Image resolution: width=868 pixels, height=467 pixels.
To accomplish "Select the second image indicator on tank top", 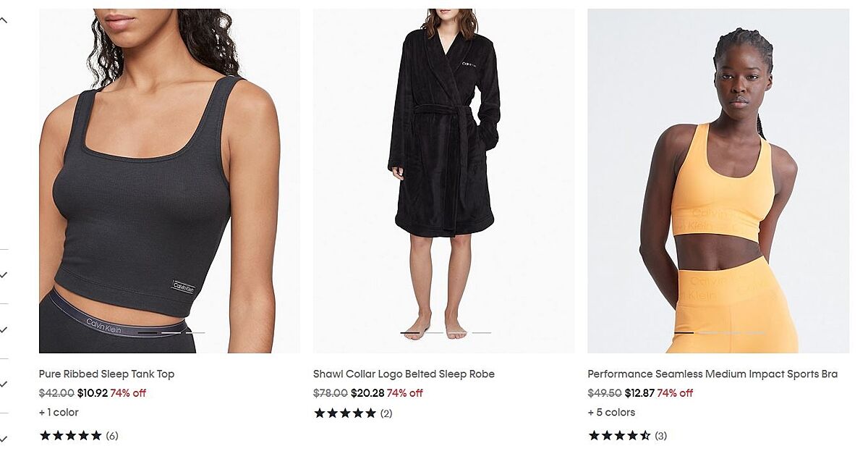I will [x=171, y=333].
